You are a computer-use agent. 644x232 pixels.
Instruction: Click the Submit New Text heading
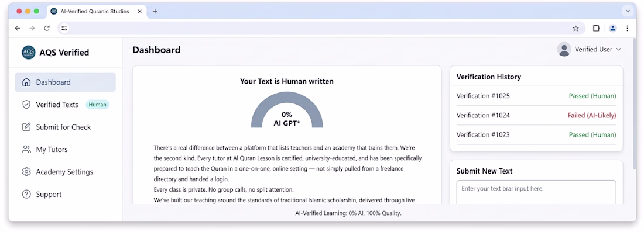[484, 171]
